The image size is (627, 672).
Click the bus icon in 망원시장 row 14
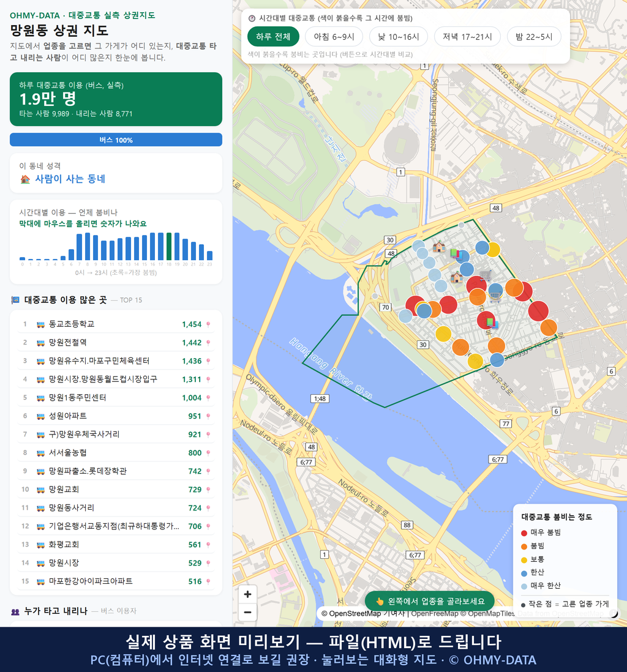point(41,563)
